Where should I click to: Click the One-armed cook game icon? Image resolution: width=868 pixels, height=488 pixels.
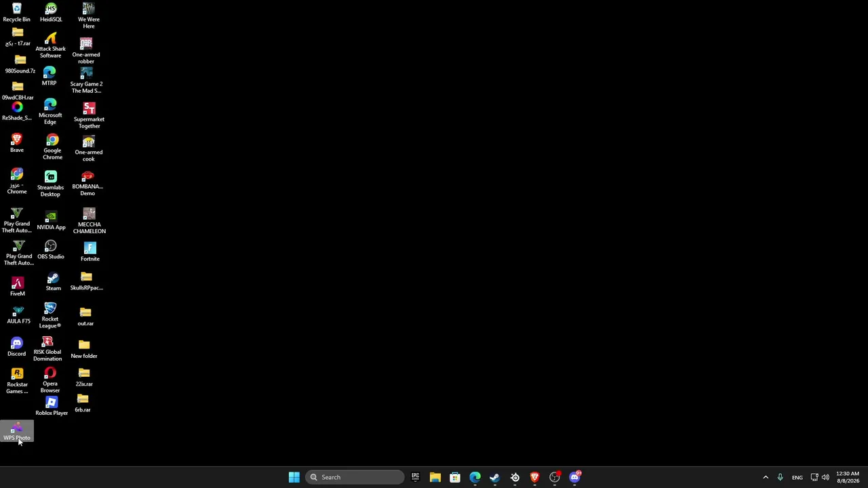88,148
